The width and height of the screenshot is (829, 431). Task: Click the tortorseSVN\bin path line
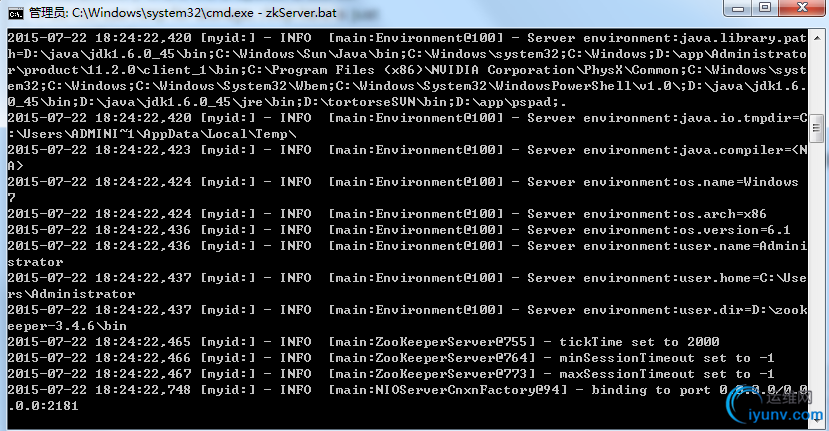287,102
